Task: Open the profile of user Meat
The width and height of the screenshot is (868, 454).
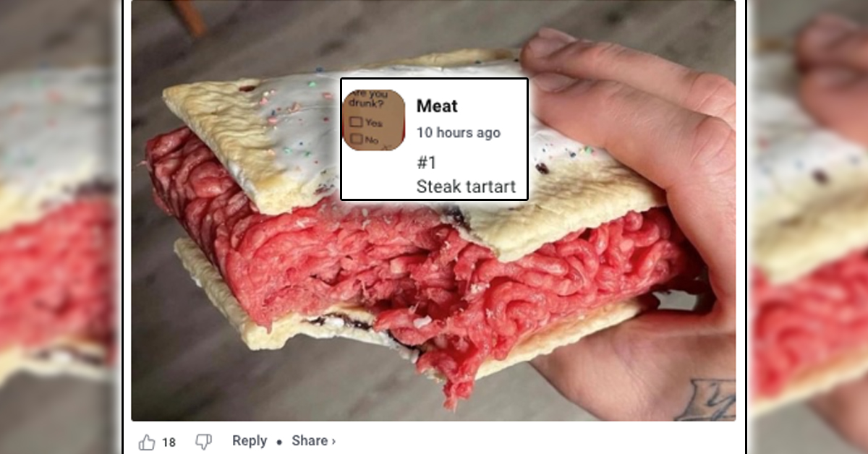Action: coord(437,106)
